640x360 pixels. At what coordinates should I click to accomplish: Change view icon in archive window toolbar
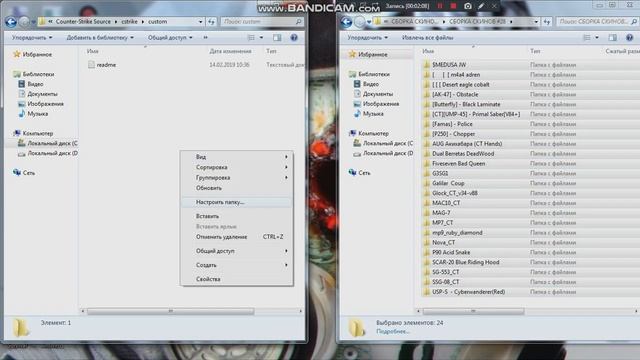(x=587, y=38)
